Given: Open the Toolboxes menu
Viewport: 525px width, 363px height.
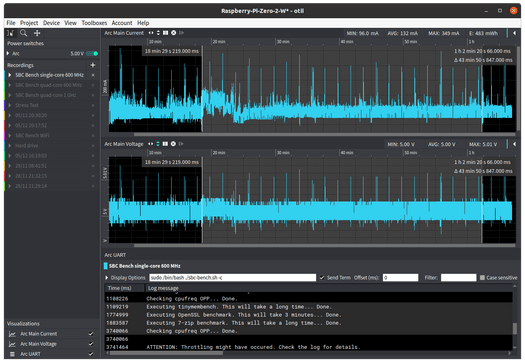Looking at the screenshot, I should (x=94, y=23).
